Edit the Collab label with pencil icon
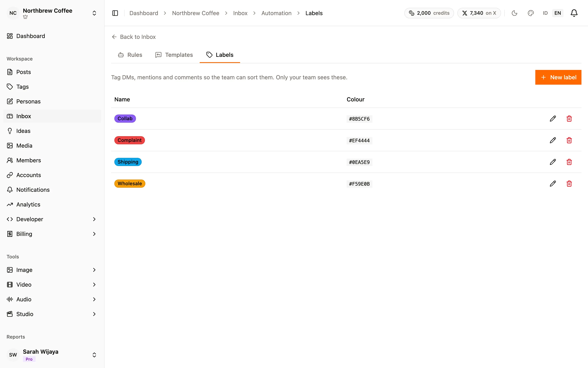This screenshot has width=588, height=368. pyautogui.click(x=553, y=119)
